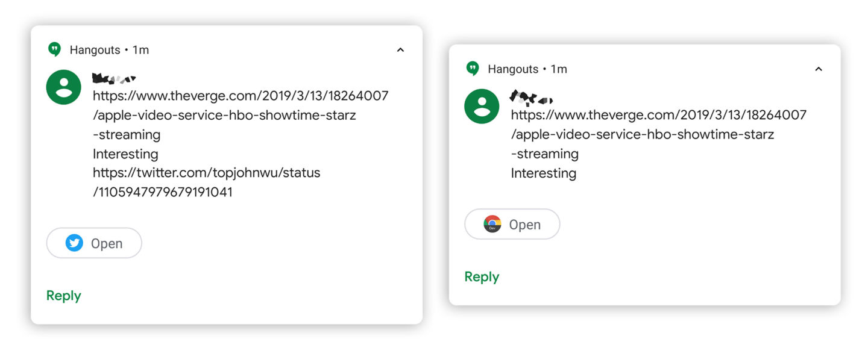
Task: Open the link in Chrome Dev
Action: click(x=512, y=225)
